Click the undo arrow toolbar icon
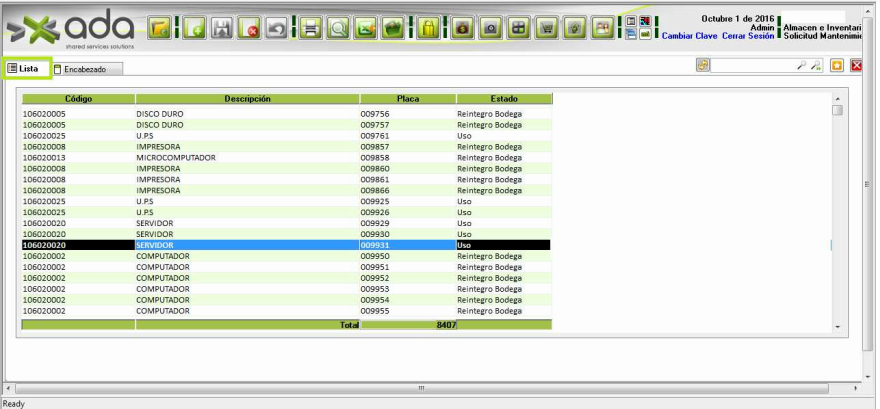The width and height of the screenshot is (880, 409). point(278,31)
